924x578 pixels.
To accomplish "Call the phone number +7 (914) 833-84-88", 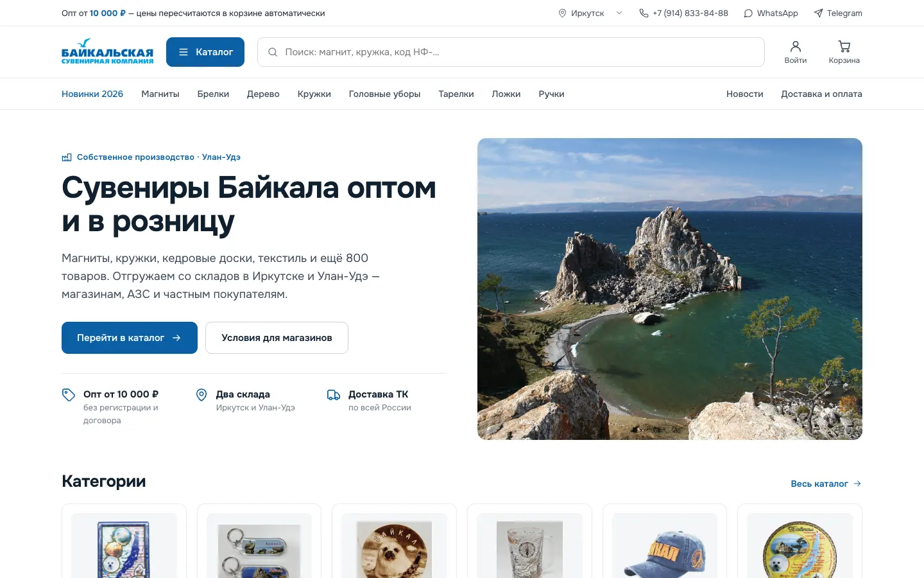I will click(x=683, y=13).
